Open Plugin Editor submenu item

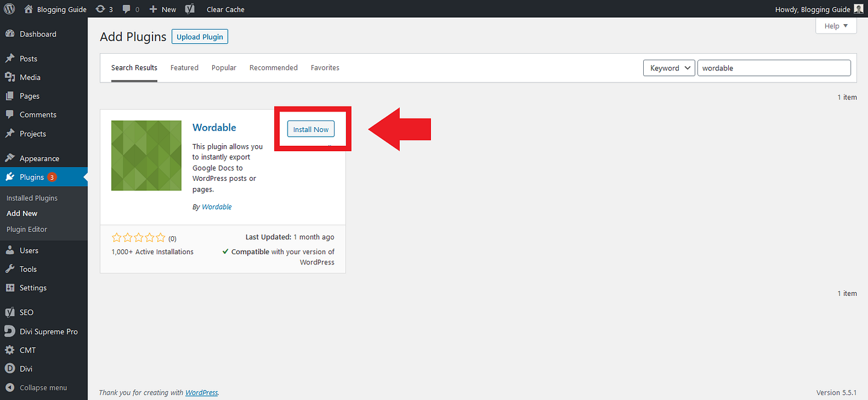(x=27, y=229)
